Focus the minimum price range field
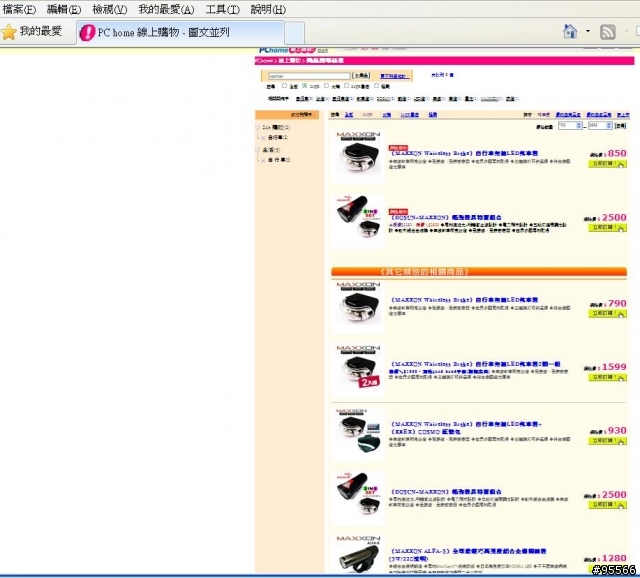 coord(567,126)
